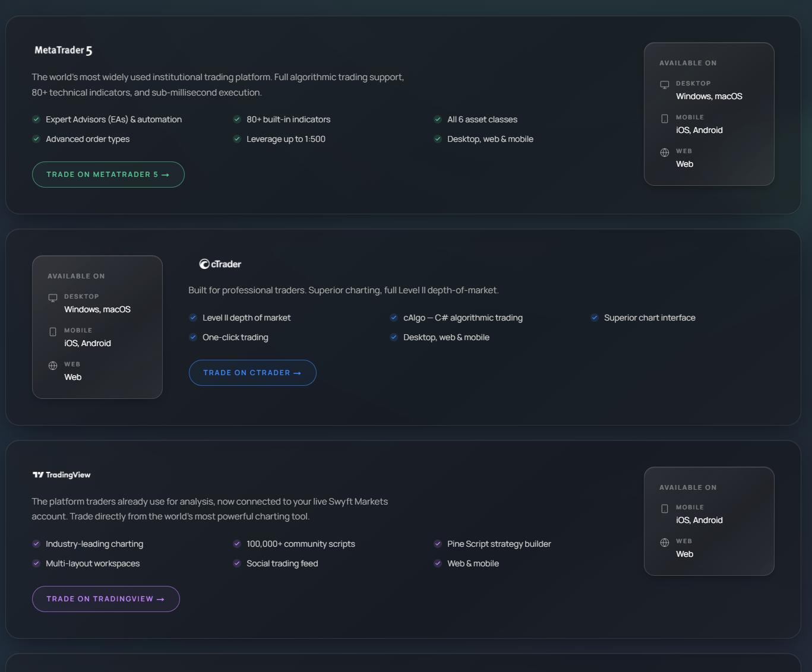
Task: Click checkmark beside 80+ built-in indicators
Action: click(x=237, y=119)
